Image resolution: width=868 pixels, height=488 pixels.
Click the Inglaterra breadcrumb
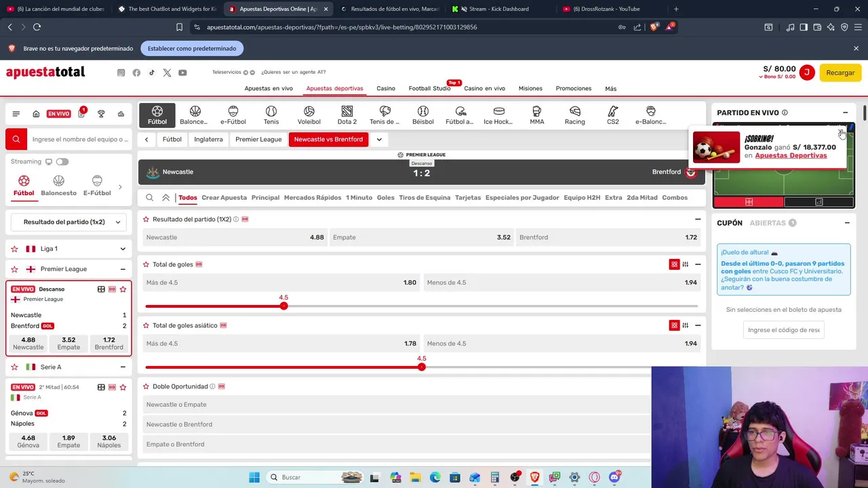point(208,140)
